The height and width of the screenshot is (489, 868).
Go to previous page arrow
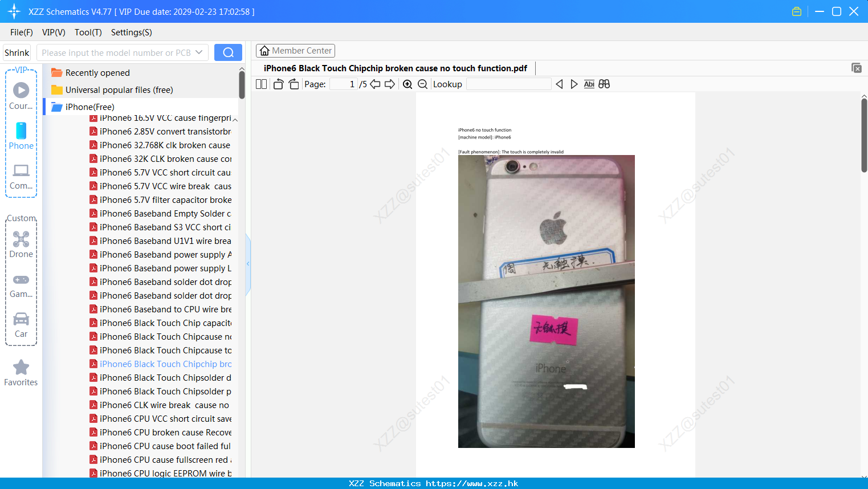click(x=375, y=84)
